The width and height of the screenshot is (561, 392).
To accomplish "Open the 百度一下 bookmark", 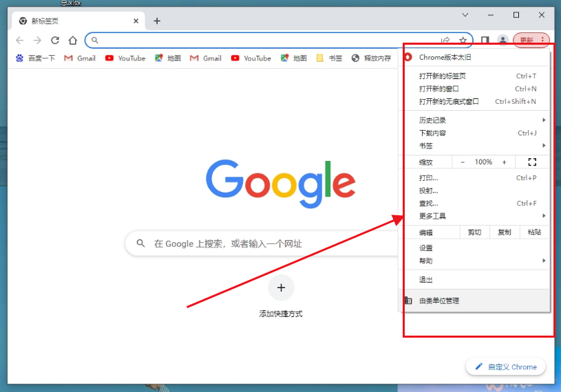I will [35, 58].
